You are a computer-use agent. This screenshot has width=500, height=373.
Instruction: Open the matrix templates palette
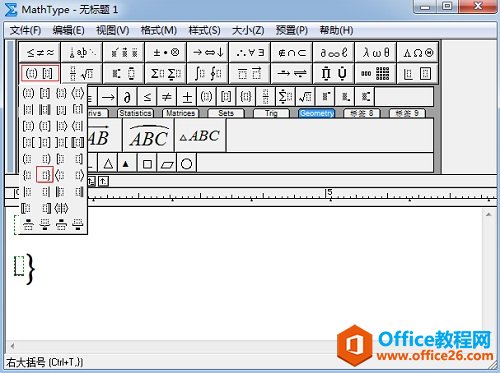(376, 73)
